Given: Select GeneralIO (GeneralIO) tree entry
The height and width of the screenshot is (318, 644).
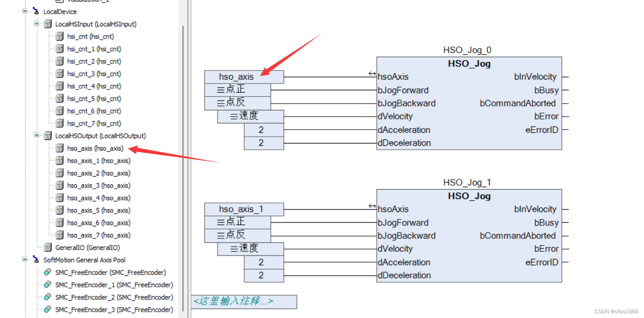Looking at the screenshot, I should click(x=88, y=247).
